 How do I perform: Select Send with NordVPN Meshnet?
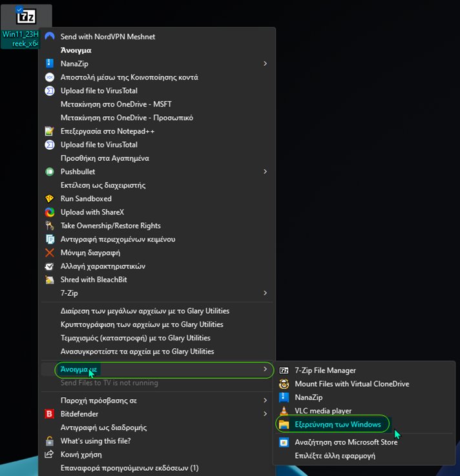108,36
